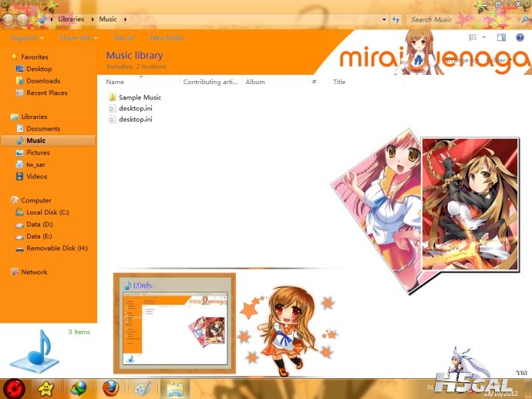The height and width of the screenshot is (399, 532).
Task: Open the change view options dropdown arrow
Action: [x=484, y=37]
